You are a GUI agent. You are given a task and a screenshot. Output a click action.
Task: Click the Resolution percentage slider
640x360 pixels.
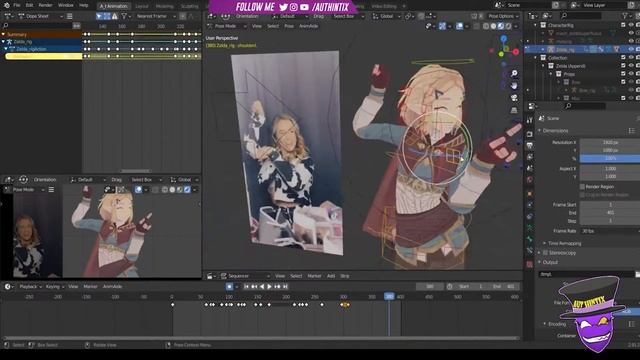point(610,158)
